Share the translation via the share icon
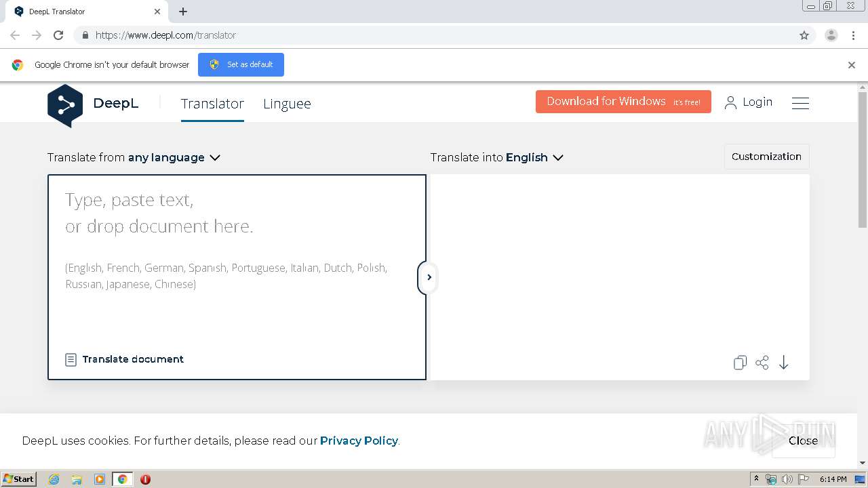The height and width of the screenshot is (488, 868). (762, 363)
